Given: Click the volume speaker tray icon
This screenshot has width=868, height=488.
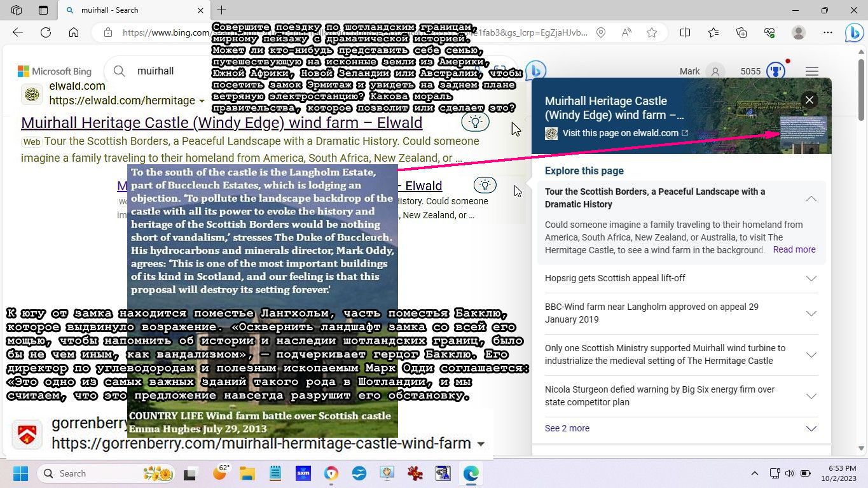Looking at the screenshot, I should [789, 473].
